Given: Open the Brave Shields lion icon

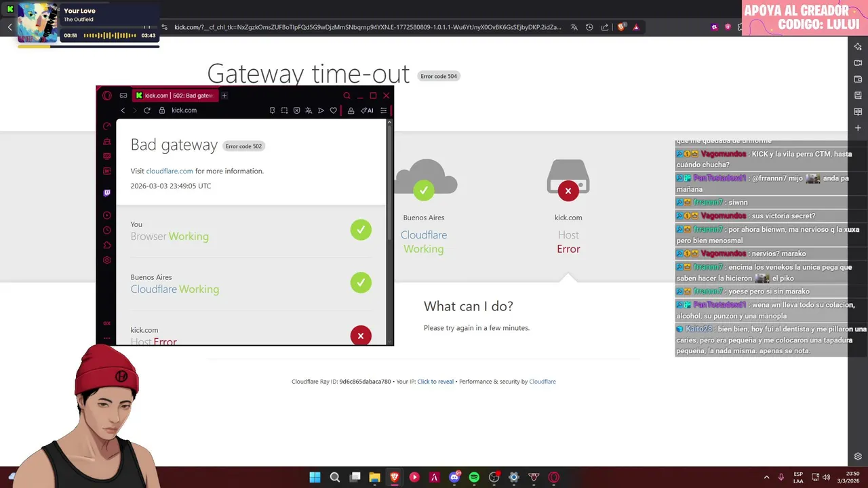Looking at the screenshot, I should 621,27.
